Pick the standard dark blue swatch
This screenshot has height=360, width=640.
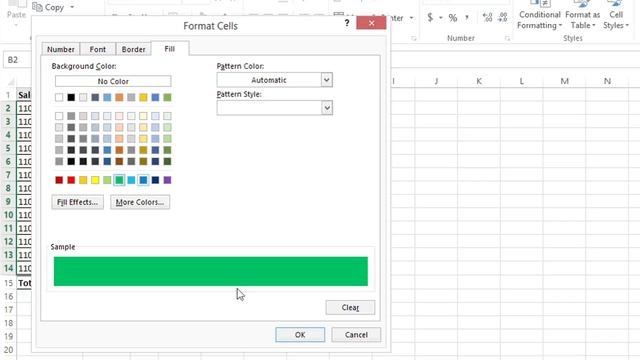(155, 180)
